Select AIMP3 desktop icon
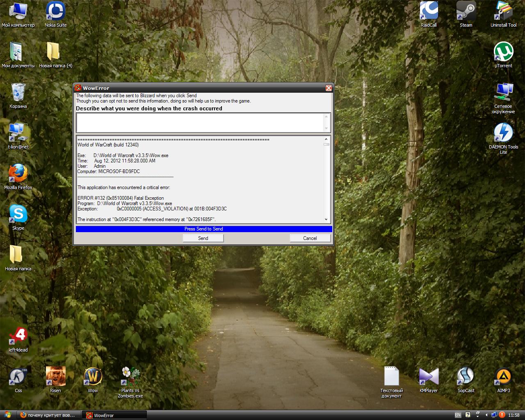Screen dimensions: 525x420 503,380
